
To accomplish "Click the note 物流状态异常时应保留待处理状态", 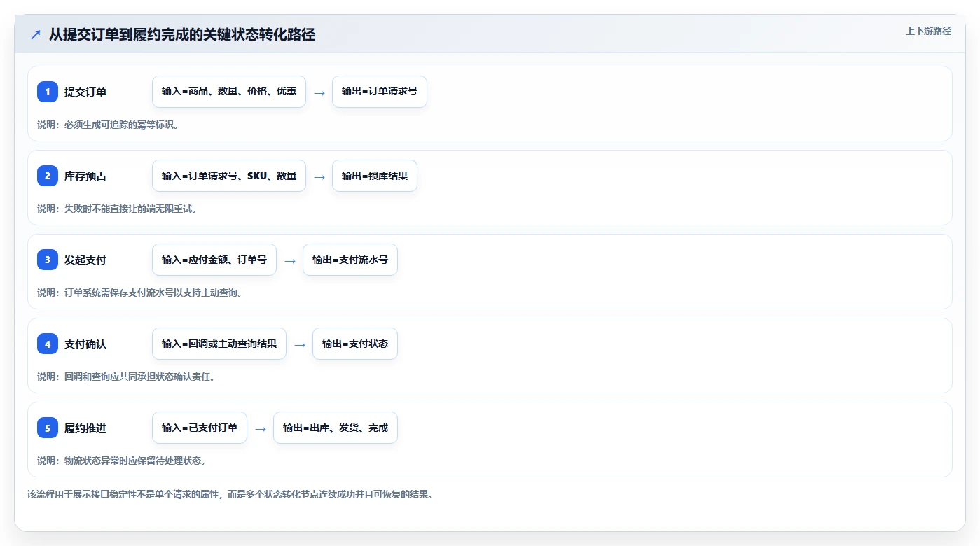I will pos(122,461).
